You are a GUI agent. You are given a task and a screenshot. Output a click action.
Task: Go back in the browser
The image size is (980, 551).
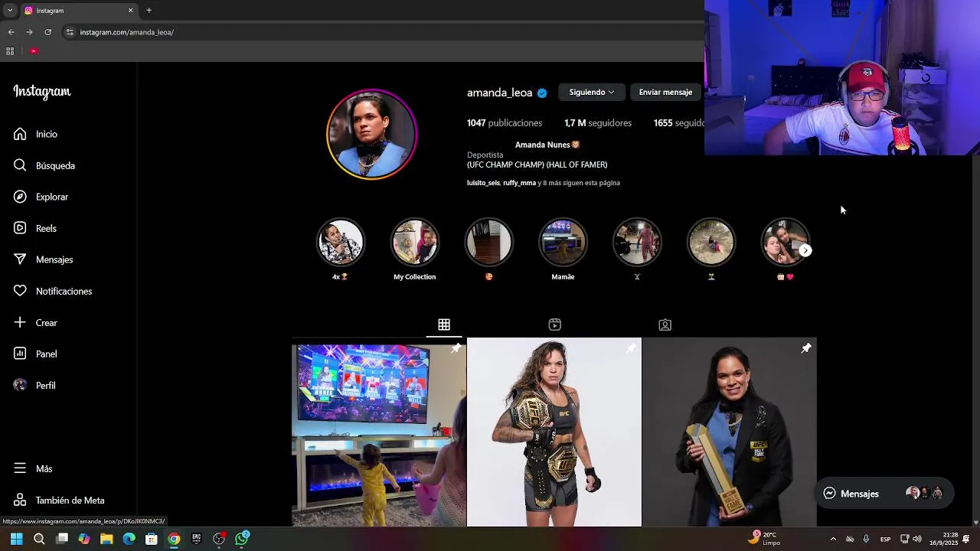click(x=11, y=32)
